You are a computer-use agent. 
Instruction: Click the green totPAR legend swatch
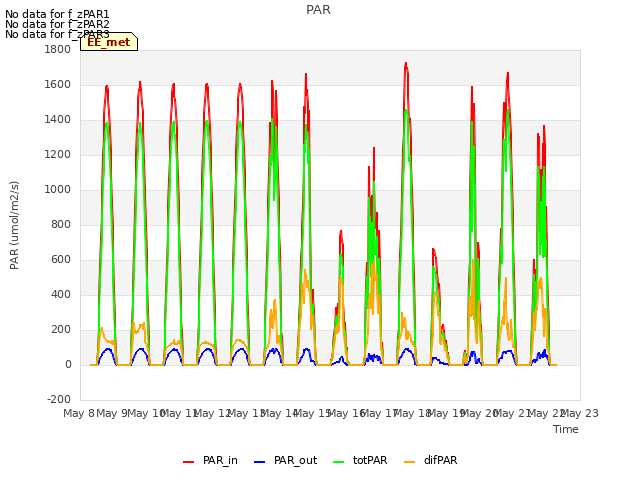(x=339, y=462)
